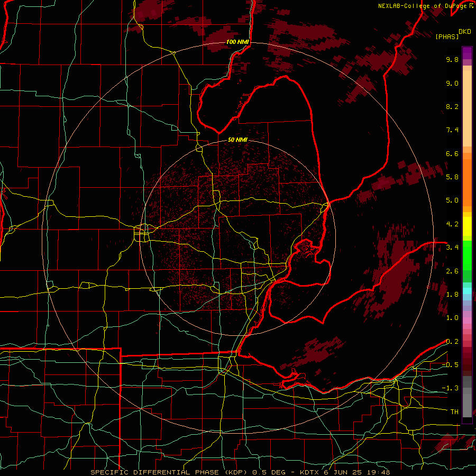Select the 9.0 scale value
This screenshot has height=476, width=476.
(452, 83)
